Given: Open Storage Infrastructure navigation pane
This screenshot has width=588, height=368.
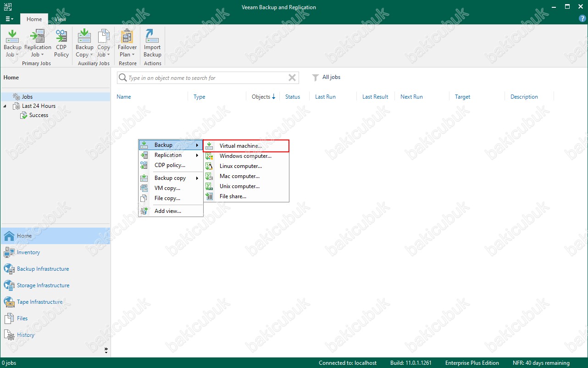Looking at the screenshot, I should [55, 285].
